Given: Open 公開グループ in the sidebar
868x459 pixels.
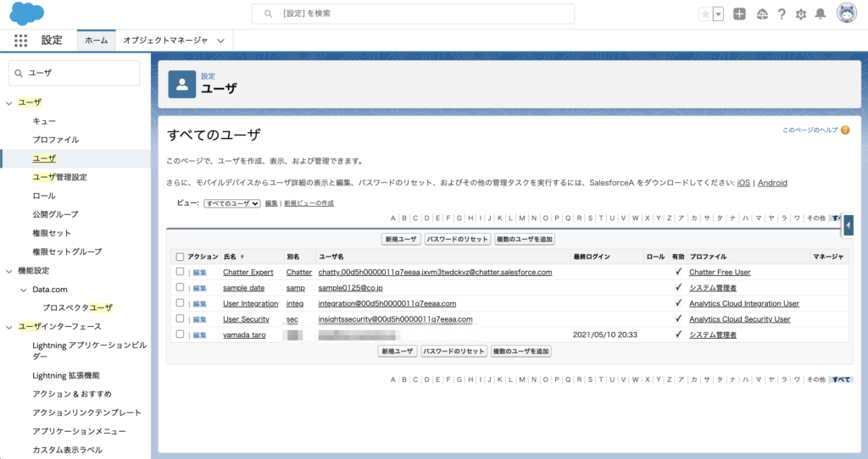Looking at the screenshot, I should click(x=55, y=214).
